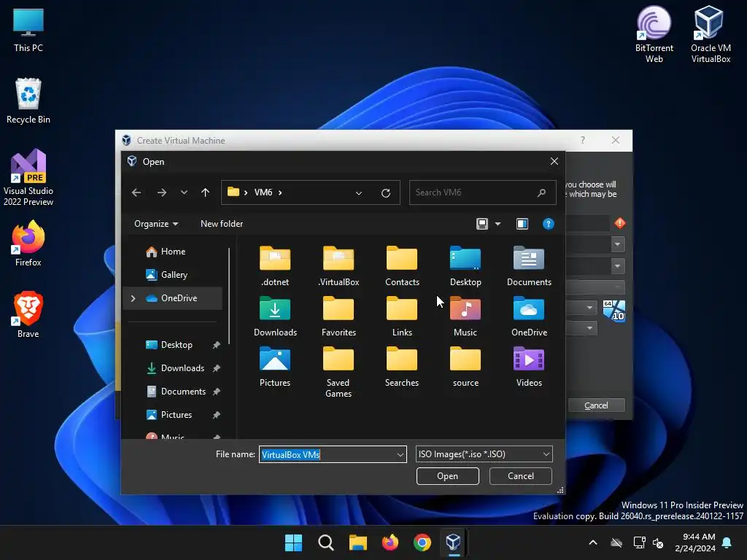Open recent locations dropdown arrow
This screenshot has width=747, height=560.
[x=184, y=192]
